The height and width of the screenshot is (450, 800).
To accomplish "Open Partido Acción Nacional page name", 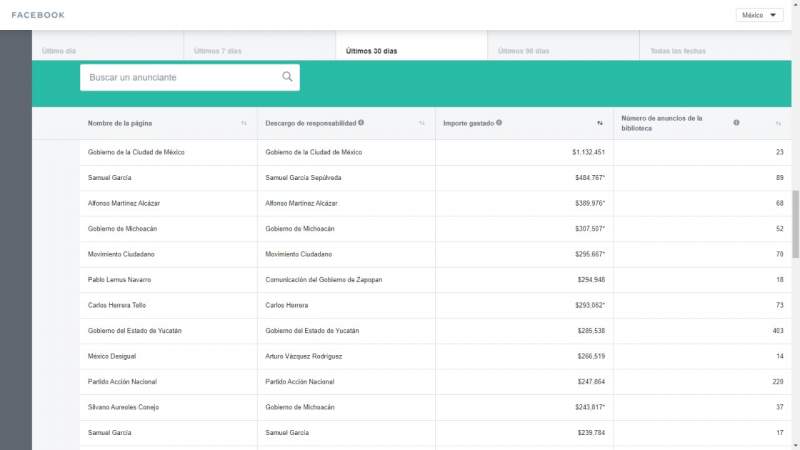I will coord(122,382).
